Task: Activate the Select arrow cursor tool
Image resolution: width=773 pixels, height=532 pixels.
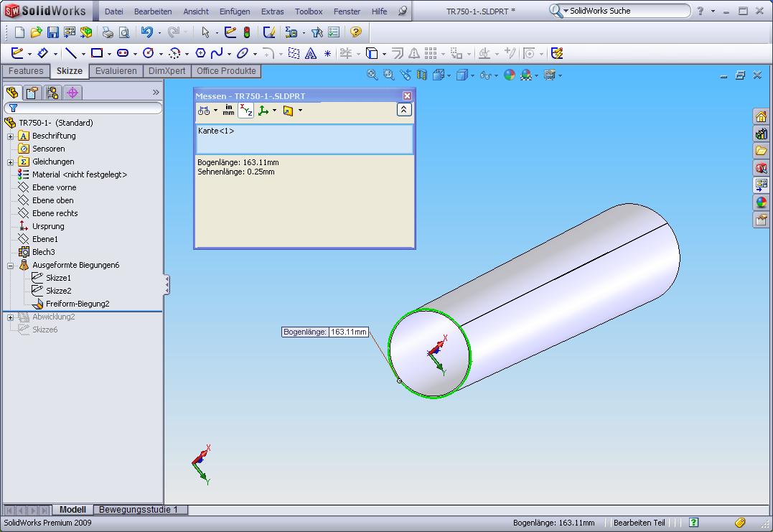Action: (205, 32)
